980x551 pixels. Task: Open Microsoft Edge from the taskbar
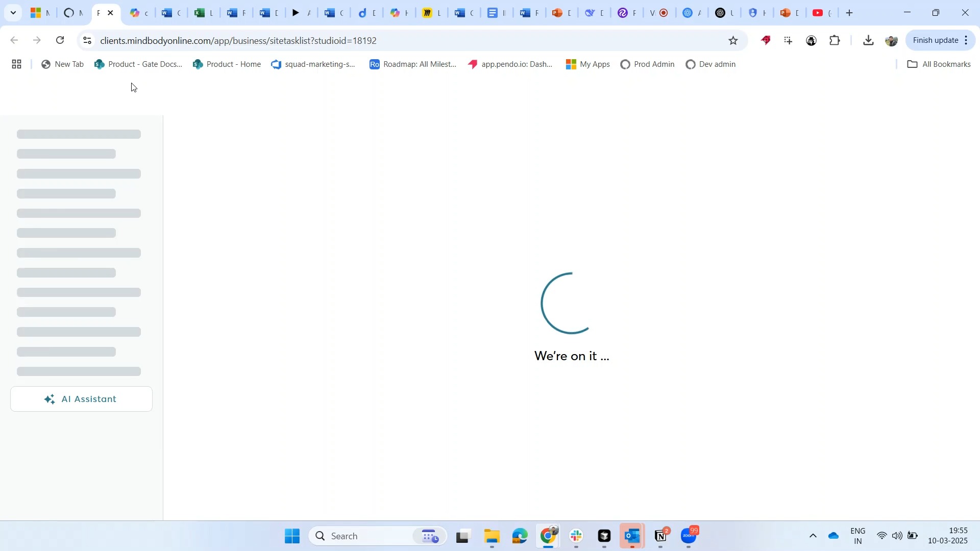point(520,536)
